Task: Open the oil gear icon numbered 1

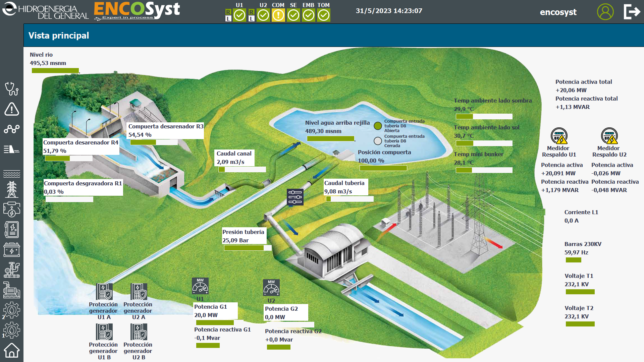Action: [12, 330]
